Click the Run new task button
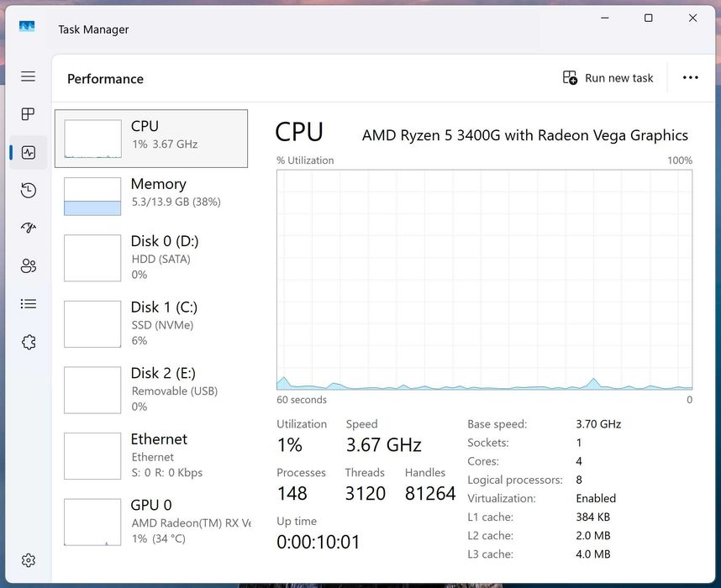This screenshot has width=721, height=588. tap(608, 77)
